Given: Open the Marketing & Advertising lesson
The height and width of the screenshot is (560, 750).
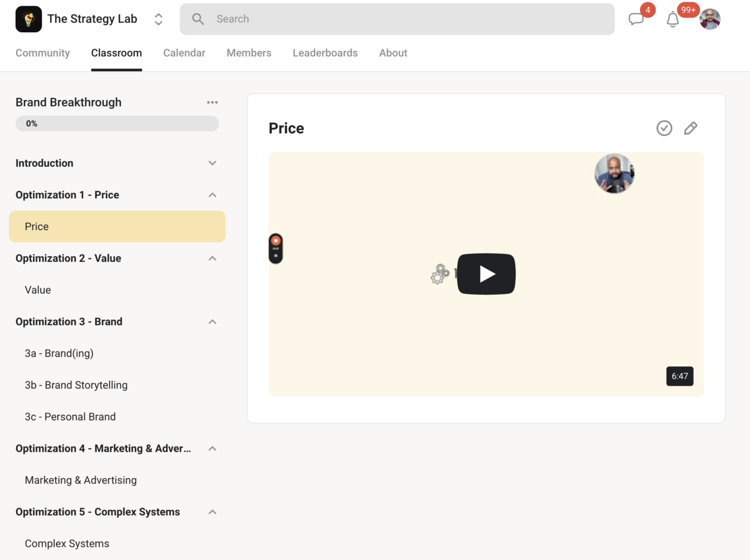Looking at the screenshot, I should pyautogui.click(x=81, y=480).
